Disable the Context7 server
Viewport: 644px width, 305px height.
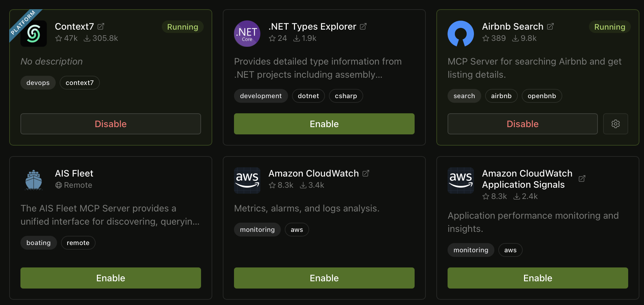coord(110,124)
